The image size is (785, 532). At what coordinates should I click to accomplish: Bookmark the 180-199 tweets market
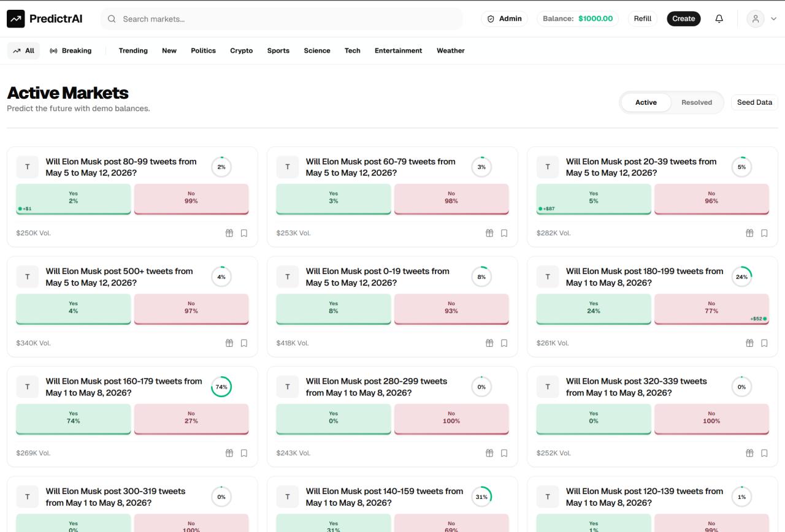(764, 343)
